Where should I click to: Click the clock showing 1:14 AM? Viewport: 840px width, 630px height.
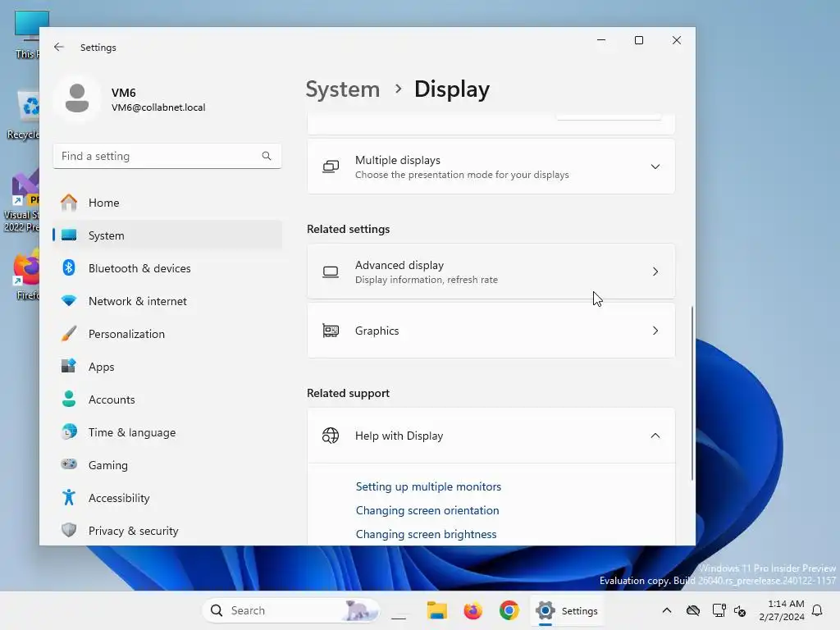coord(786,604)
